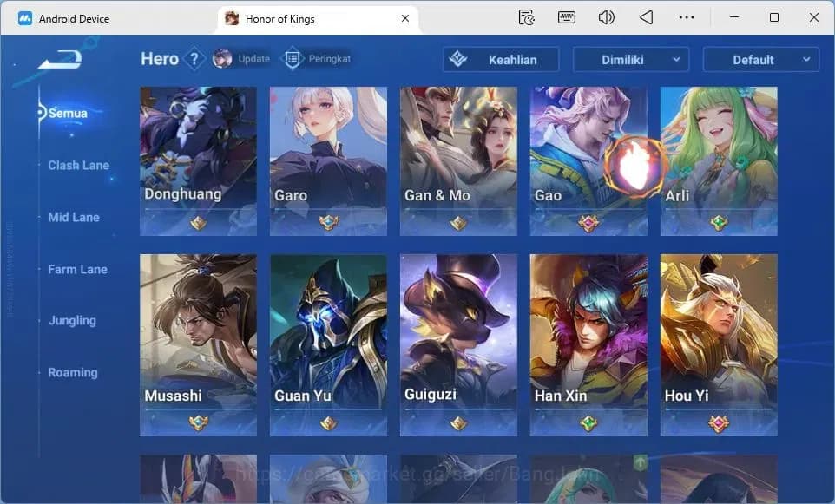Open the Hero help question mark icon

(x=194, y=58)
